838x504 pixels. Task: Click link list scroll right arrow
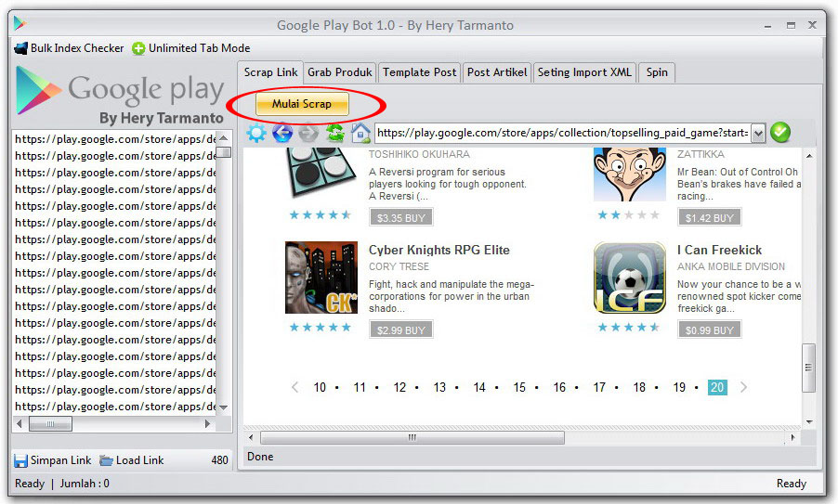207,424
